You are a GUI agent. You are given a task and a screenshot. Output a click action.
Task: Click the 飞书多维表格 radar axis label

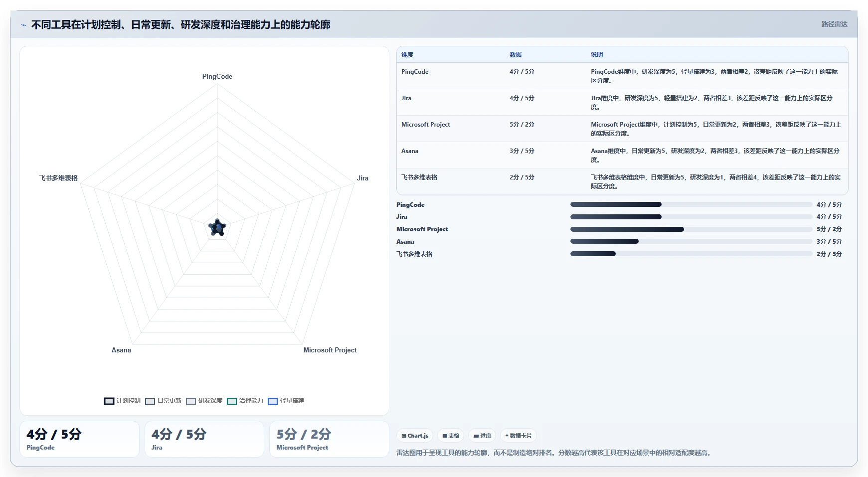(x=58, y=178)
